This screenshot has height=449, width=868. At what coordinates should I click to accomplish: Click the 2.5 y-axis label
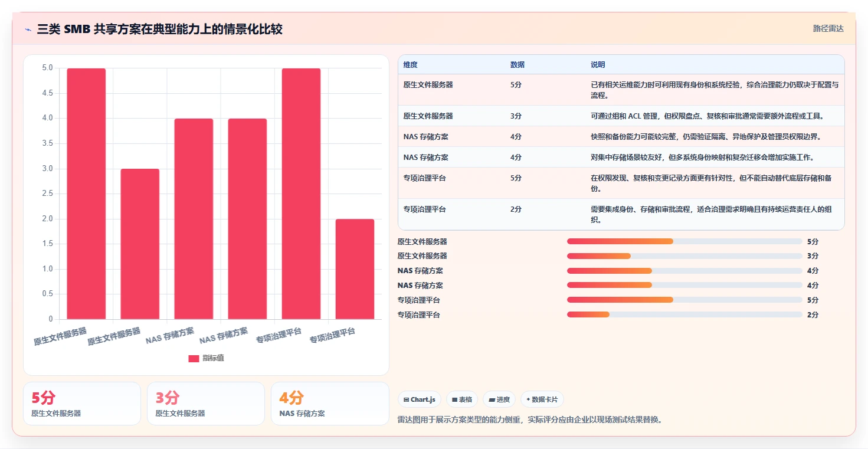tap(47, 194)
